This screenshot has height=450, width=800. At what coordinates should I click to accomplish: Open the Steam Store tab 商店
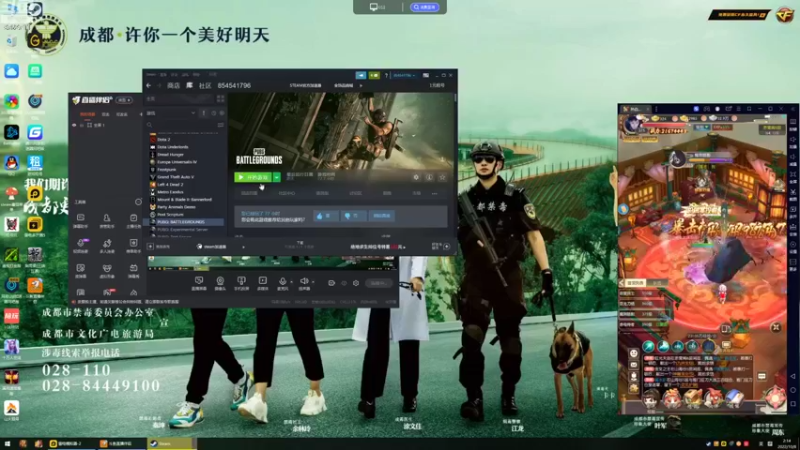coord(173,86)
